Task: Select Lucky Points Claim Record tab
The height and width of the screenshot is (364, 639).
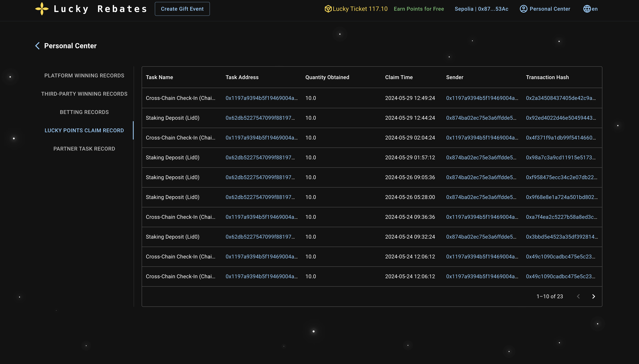Action: click(x=84, y=130)
